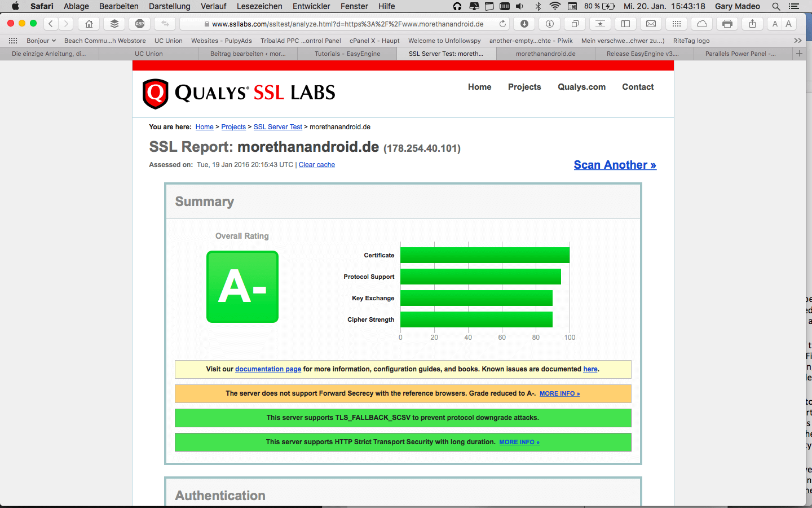Click the headphones menu bar icon
Viewport: 812px width, 508px height.
pos(457,6)
